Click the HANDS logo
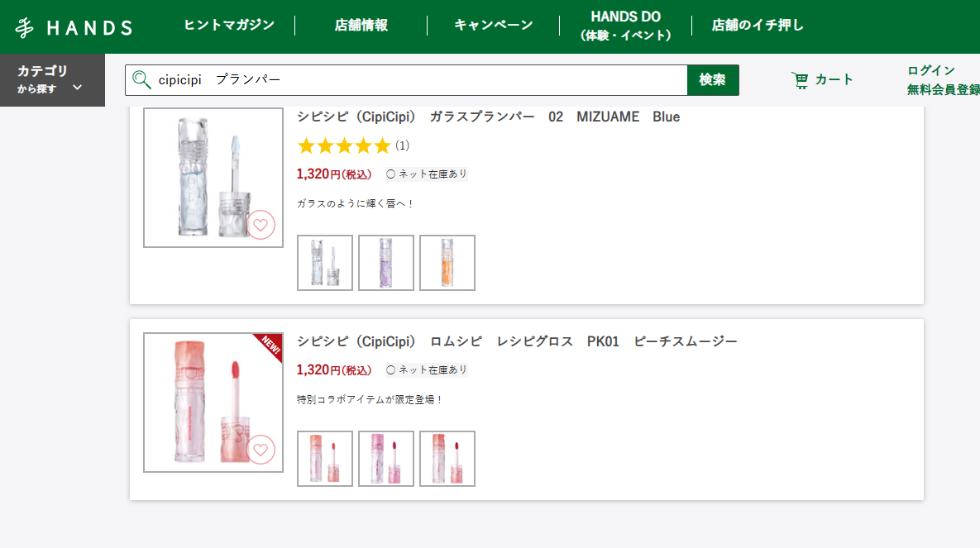The width and height of the screenshot is (980, 548). pos(74,27)
